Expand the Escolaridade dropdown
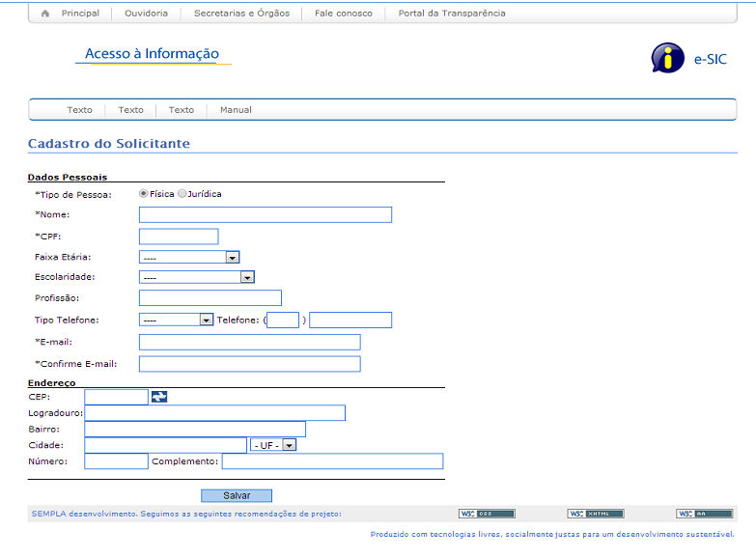 (x=196, y=277)
